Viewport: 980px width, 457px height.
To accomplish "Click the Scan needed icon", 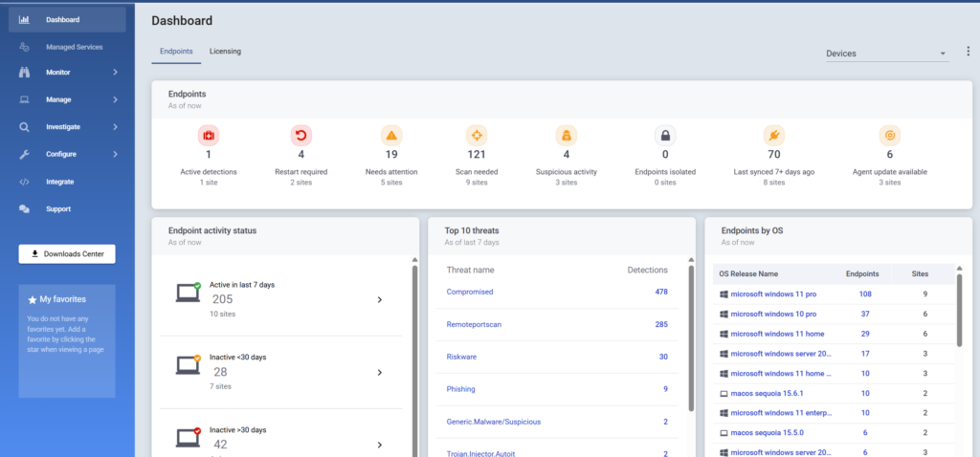I will pyautogui.click(x=477, y=135).
